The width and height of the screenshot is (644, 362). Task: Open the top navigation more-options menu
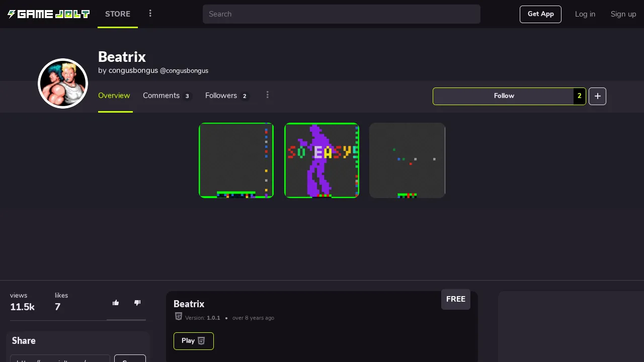tap(150, 14)
